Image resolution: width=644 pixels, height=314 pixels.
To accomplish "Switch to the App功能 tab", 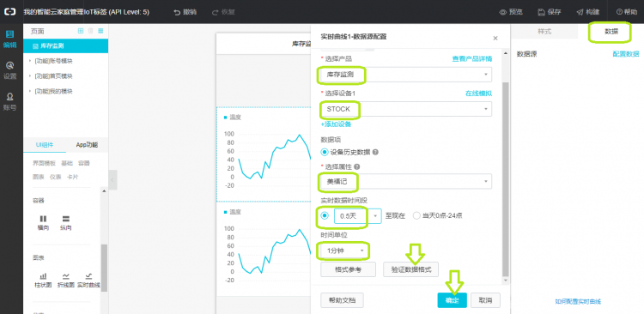I will point(87,145).
